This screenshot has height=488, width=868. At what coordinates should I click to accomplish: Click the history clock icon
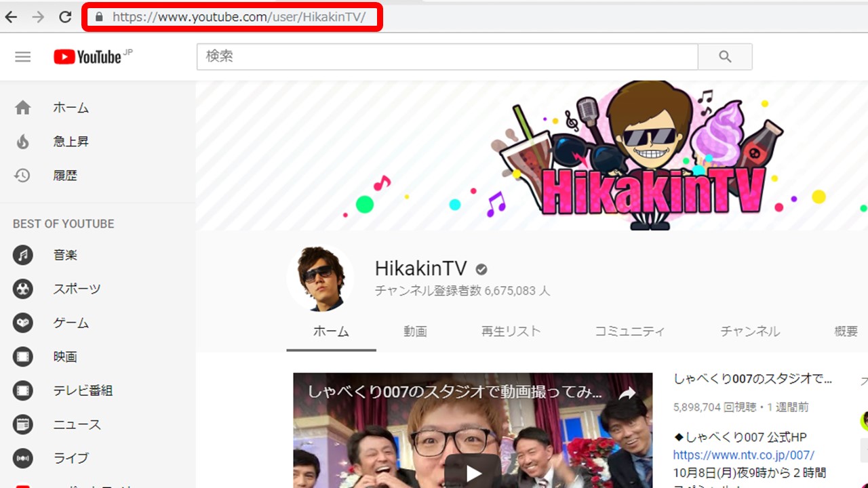coord(22,176)
